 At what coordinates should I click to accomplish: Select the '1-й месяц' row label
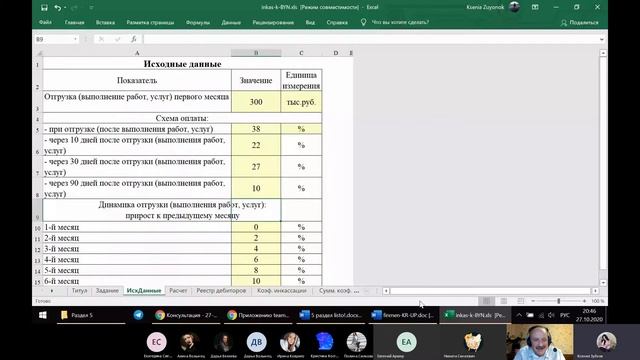pyautogui.click(x=137, y=227)
